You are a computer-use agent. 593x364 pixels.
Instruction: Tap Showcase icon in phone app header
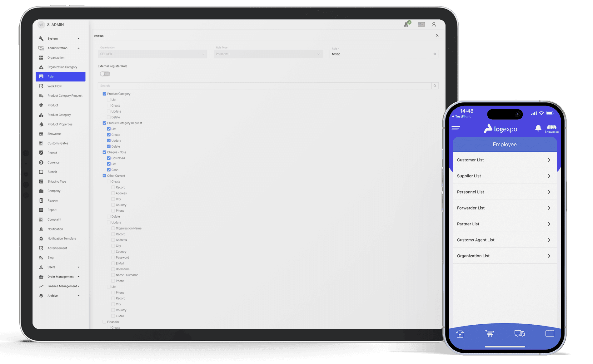point(551,129)
